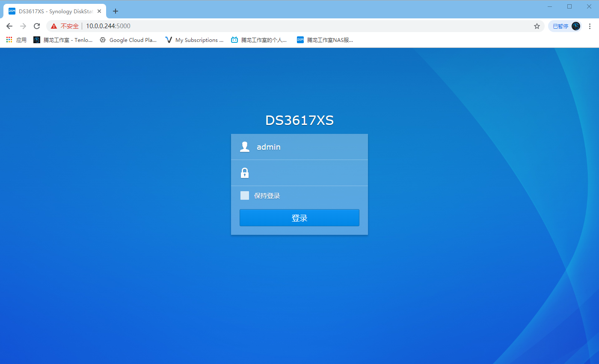Open Chrome three-dot menu
This screenshot has width=599, height=364.
590,26
